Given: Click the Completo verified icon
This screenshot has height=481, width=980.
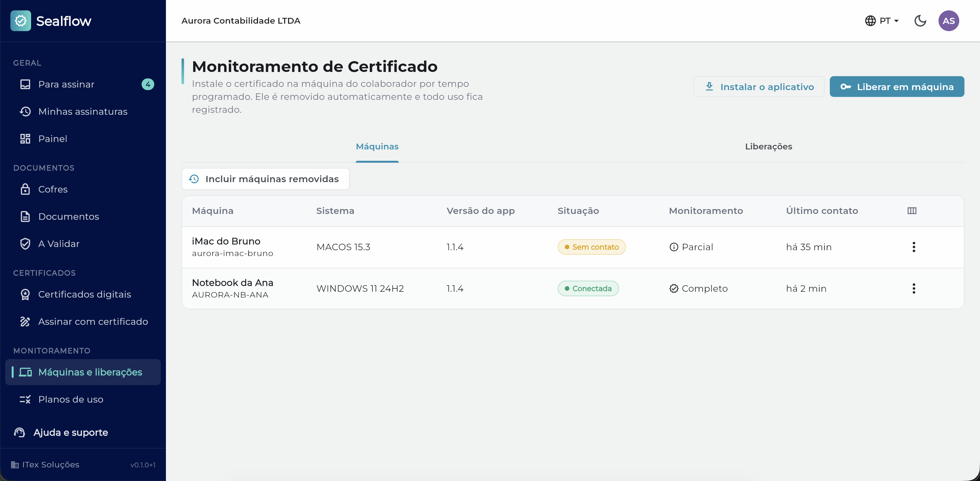Looking at the screenshot, I should (673, 288).
